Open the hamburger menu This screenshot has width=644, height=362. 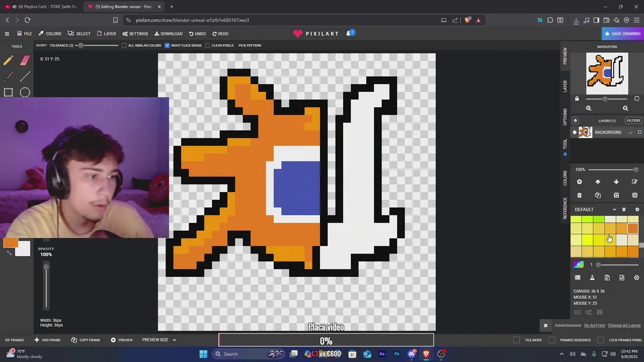coord(7,34)
